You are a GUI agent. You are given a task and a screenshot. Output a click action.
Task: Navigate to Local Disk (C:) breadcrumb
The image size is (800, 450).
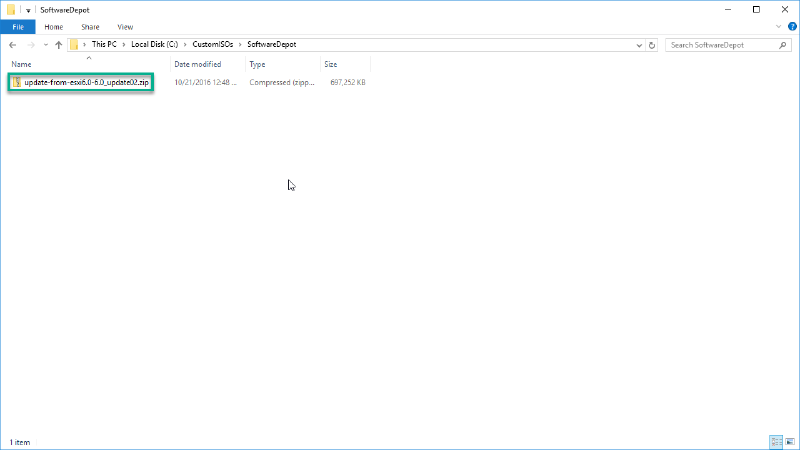point(155,44)
